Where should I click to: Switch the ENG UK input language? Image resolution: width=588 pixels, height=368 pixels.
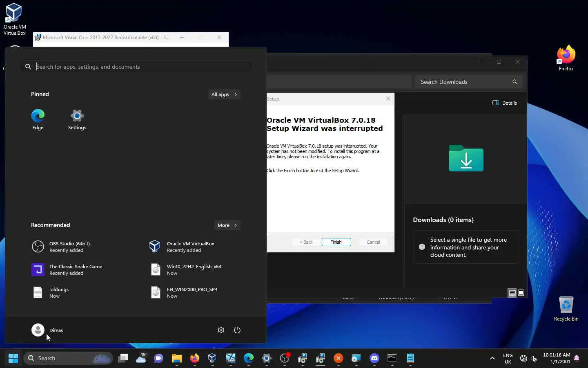coord(508,359)
